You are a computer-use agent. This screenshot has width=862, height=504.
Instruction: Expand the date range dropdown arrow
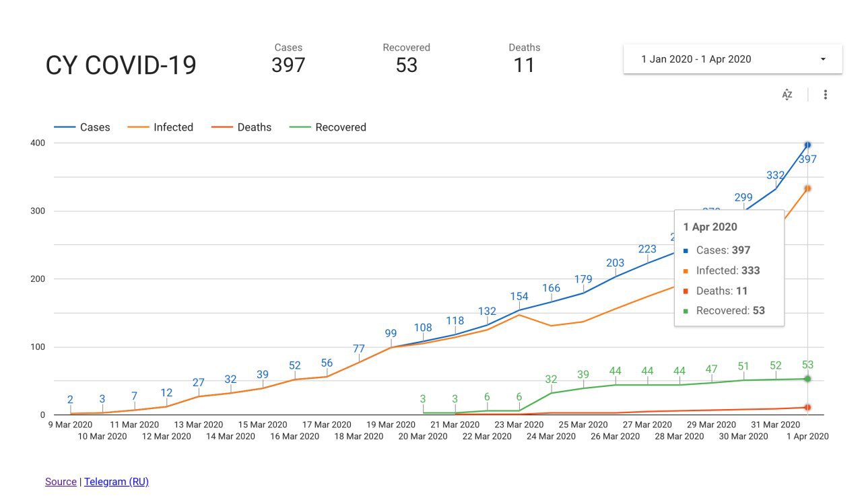[x=823, y=59]
